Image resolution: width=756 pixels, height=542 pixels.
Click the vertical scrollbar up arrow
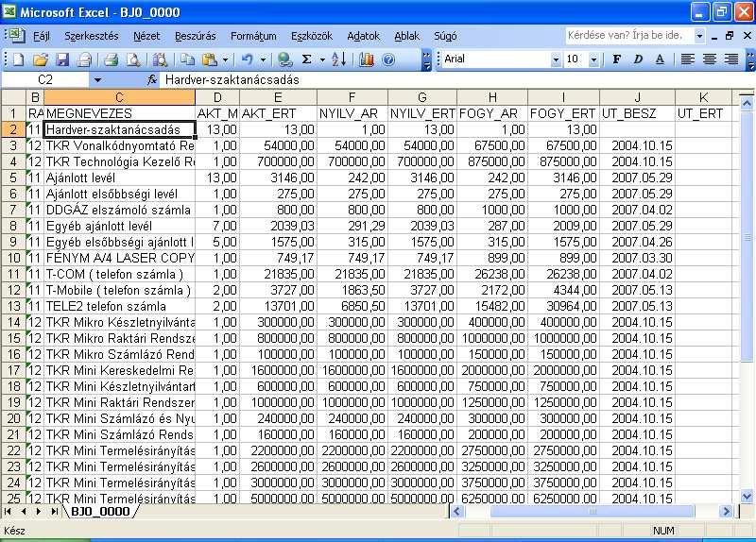coord(747,103)
